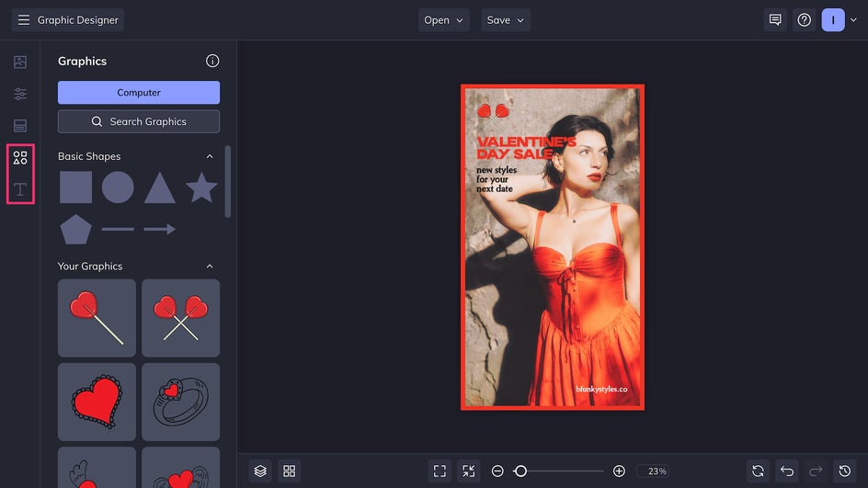Select the lace heart graphic
Screen dimensions: 868x488
pos(97,402)
